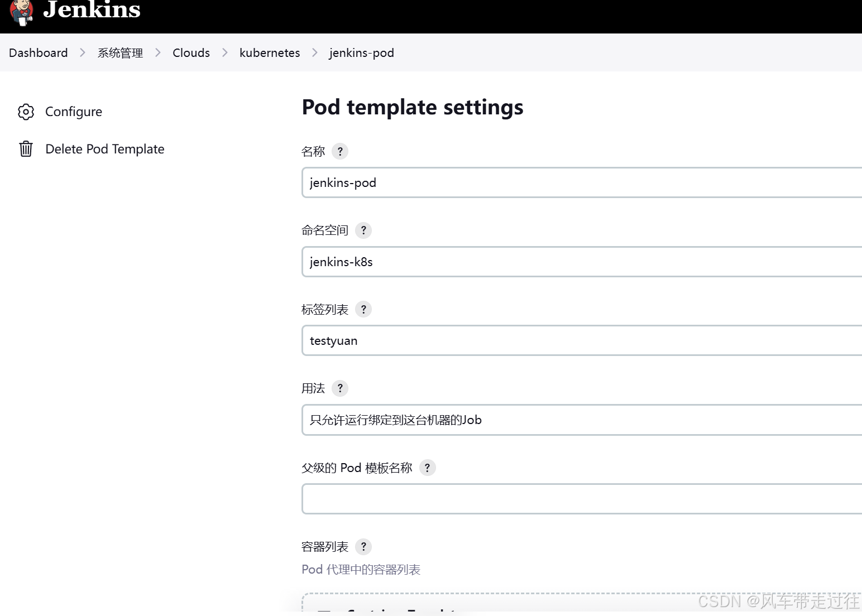862x616 pixels.
Task: Focus the 命名空间 field containing jenkins-k8s
Action: (x=582, y=262)
